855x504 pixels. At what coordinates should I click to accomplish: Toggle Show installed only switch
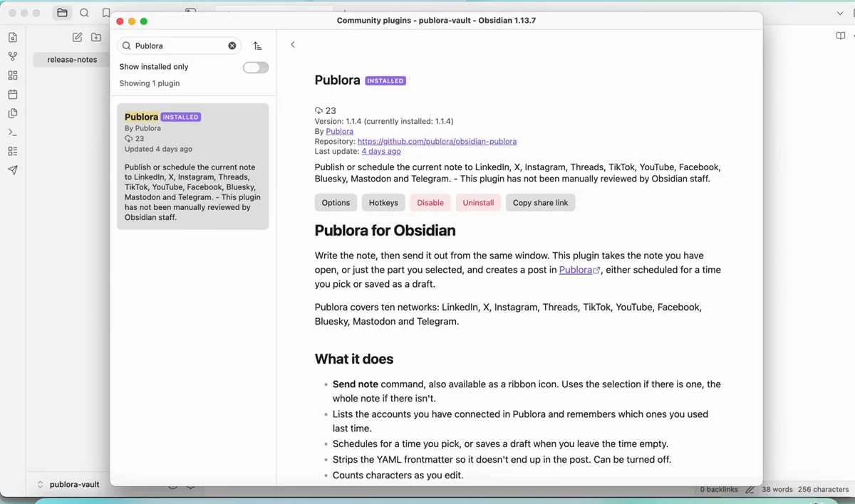coord(256,68)
